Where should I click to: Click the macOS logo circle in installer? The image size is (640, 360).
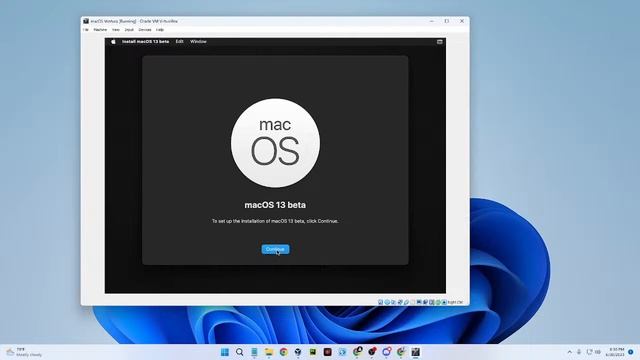click(276, 143)
